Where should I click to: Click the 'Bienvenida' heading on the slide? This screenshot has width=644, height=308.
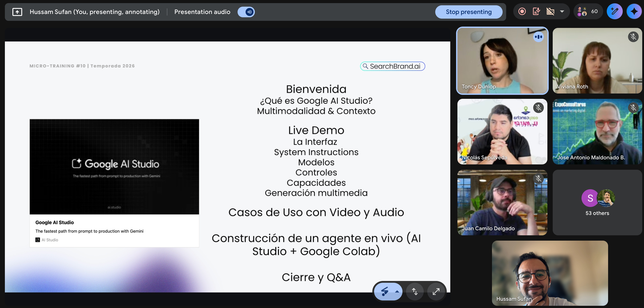(x=316, y=89)
